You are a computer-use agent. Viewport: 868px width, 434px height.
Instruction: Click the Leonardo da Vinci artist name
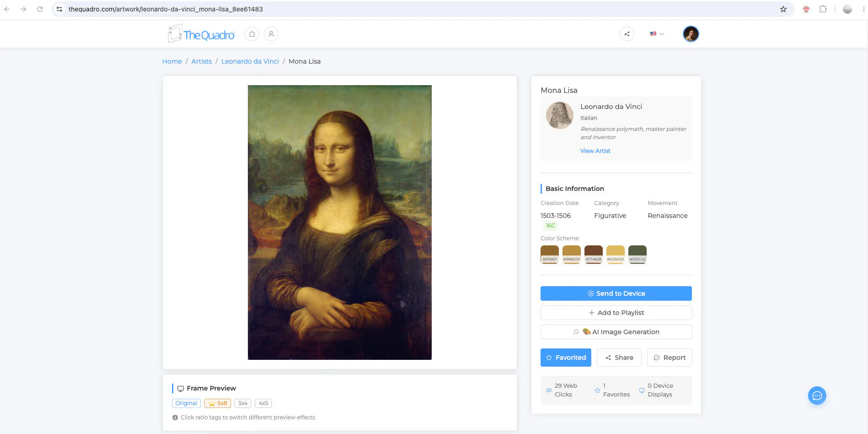[611, 107]
